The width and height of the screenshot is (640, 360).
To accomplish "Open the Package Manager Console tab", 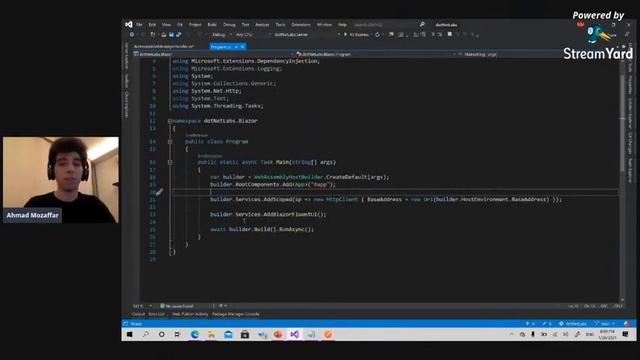I will (236, 314).
